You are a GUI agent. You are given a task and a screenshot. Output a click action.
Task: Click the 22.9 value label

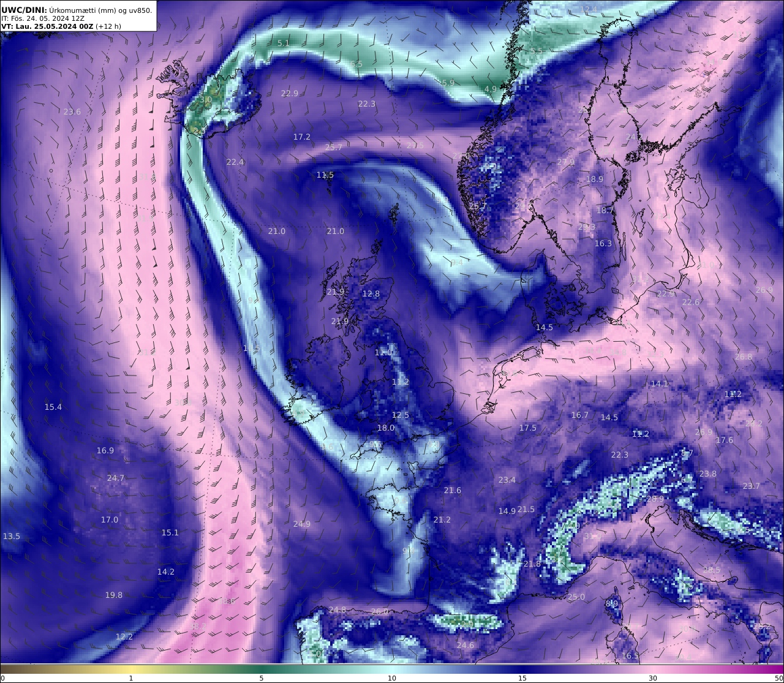290,93
